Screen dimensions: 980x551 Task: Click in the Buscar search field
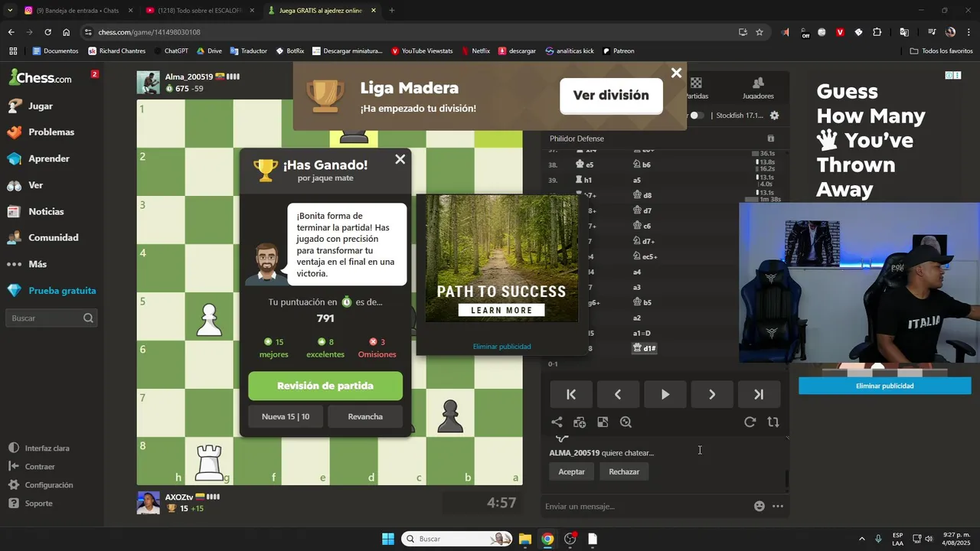(x=52, y=318)
